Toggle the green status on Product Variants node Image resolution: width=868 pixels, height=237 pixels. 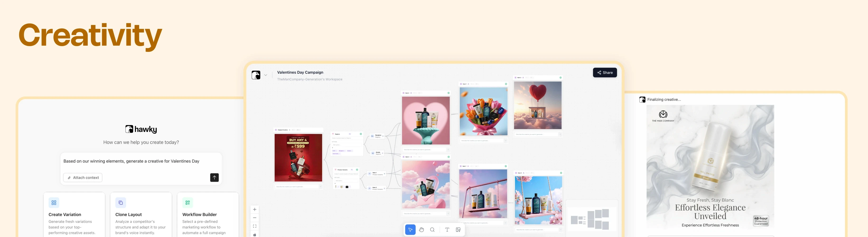pyautogui.click(x=357, y=170)
